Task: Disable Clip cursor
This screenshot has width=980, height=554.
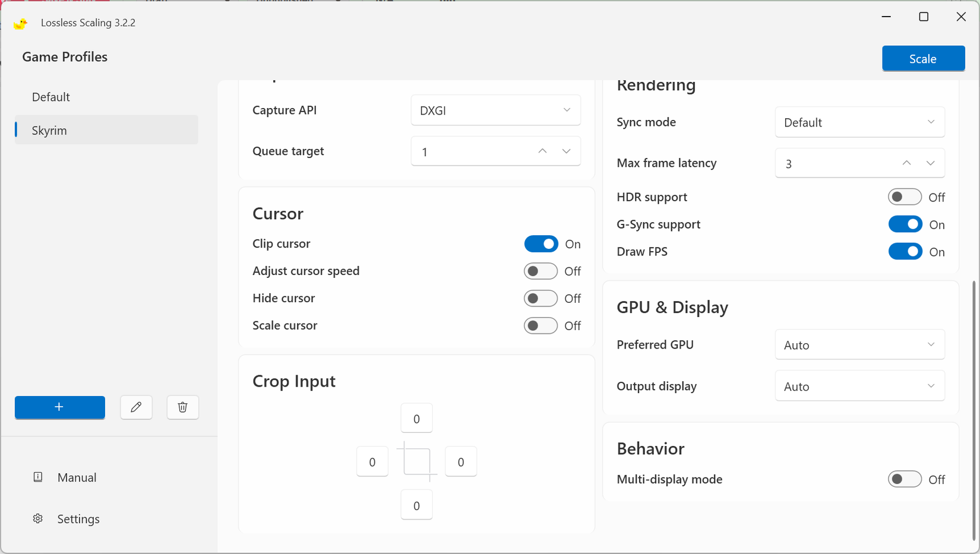Action: pyautogui.click(x=540, y=243)
